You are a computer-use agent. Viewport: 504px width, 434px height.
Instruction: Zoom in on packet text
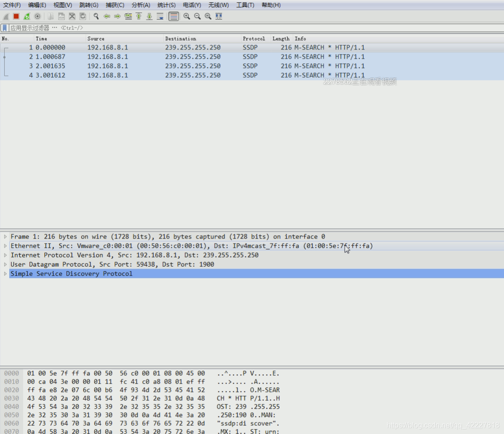187,16
